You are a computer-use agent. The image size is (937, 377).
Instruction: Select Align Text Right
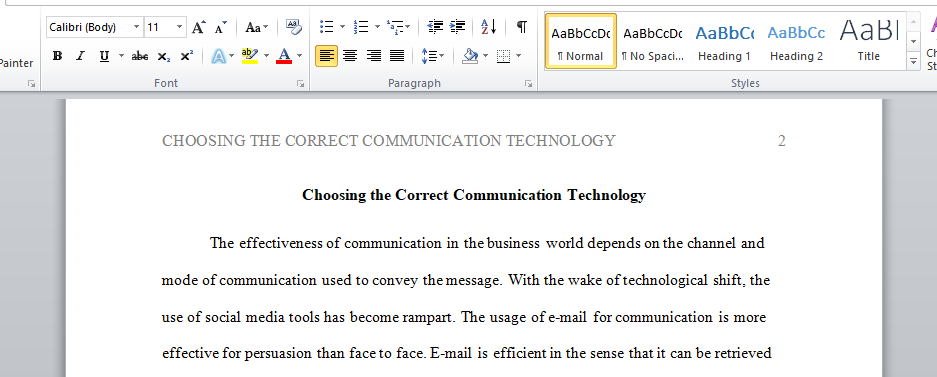click(373, 56)
